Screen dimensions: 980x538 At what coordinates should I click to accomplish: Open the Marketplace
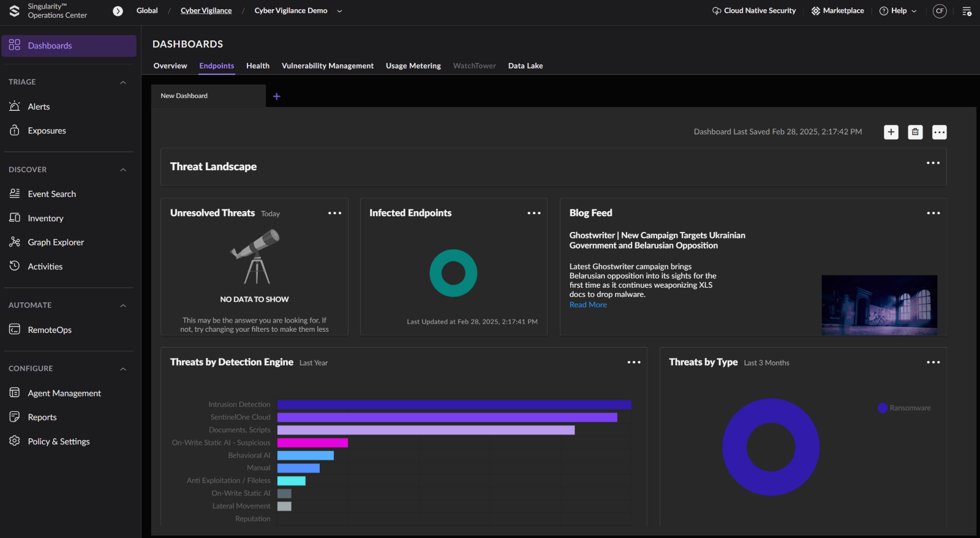[837, 11]
